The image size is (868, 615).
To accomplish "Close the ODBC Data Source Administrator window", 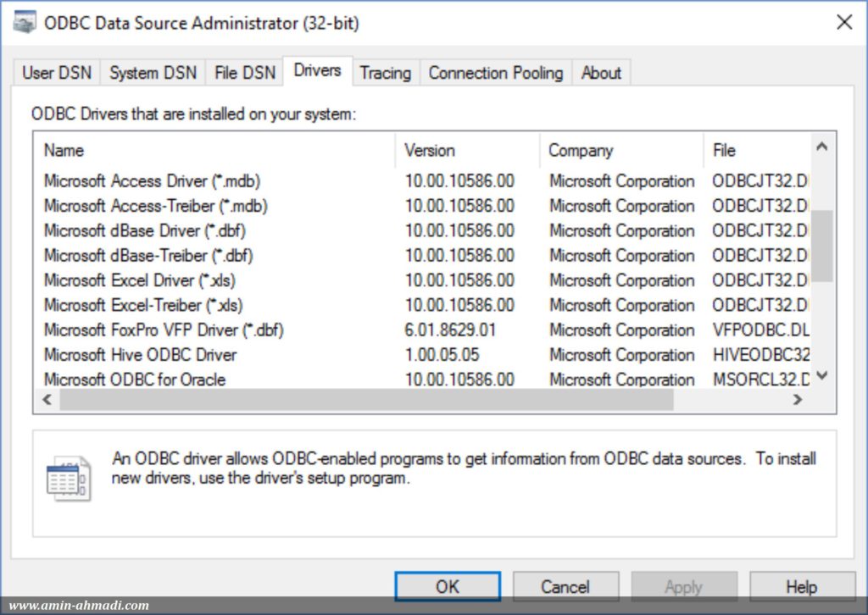I will 844,23.
